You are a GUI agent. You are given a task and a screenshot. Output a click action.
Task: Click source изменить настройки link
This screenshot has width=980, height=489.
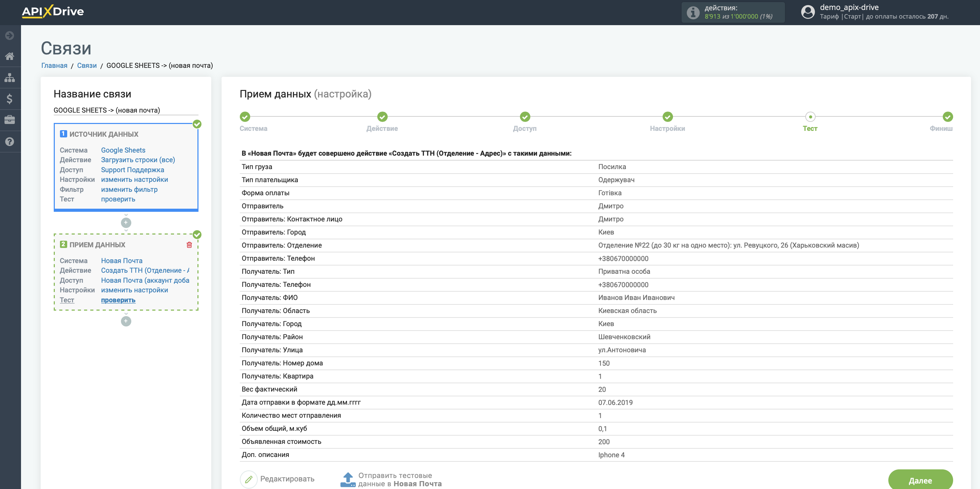point(135,179)
